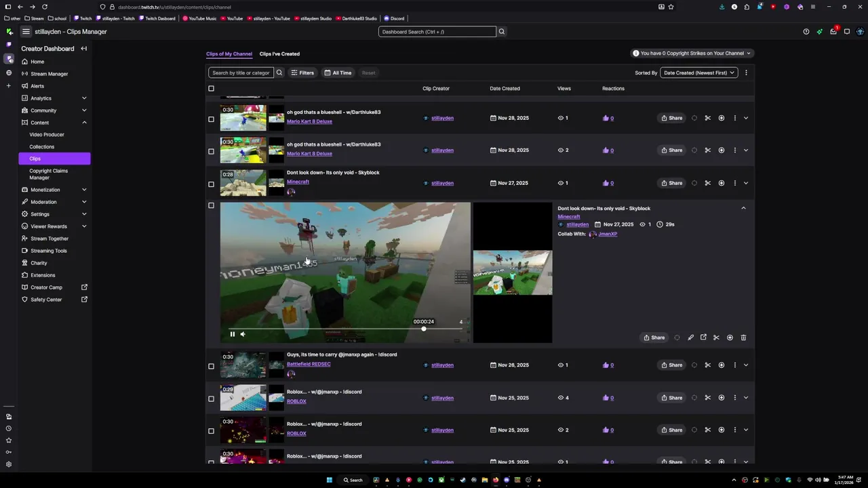
Task: Open the clips table kebab options menu
Action: pos(746,73)
